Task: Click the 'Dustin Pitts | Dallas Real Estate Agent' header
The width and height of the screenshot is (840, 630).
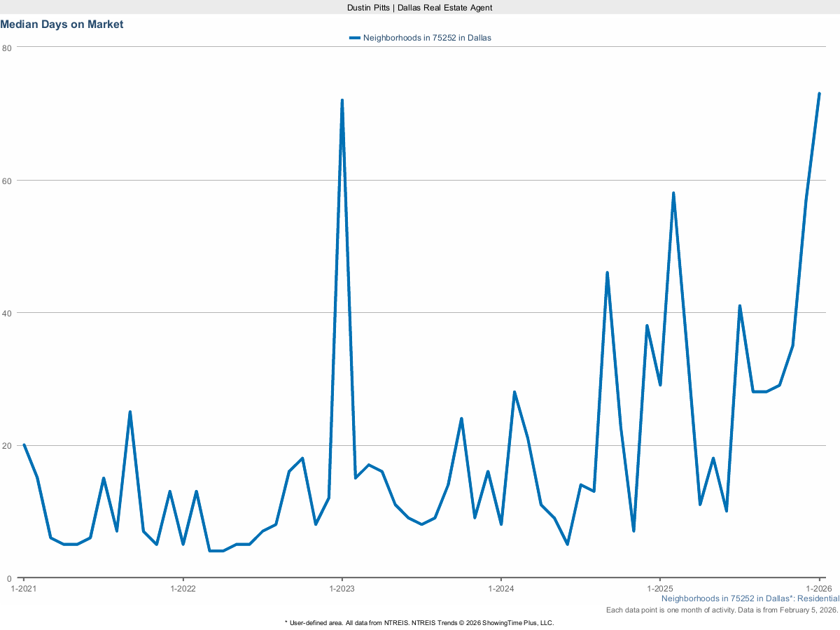Action: 420,7
